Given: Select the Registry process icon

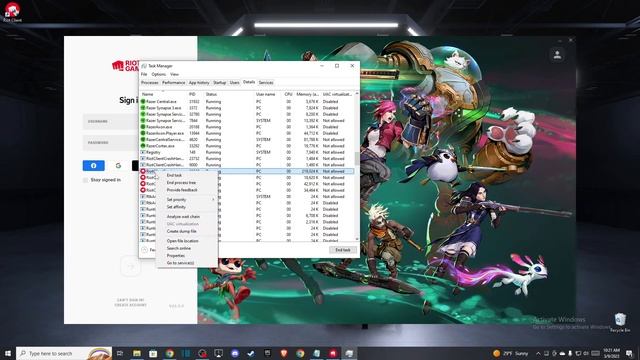Looking at the screenshot, I should pyautogui.click(x=143, y=152).
